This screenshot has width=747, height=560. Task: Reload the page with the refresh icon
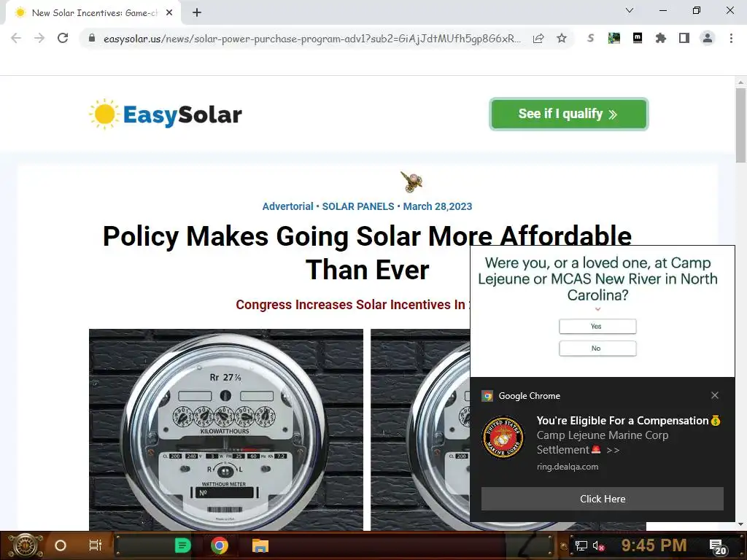pos(63,38)
